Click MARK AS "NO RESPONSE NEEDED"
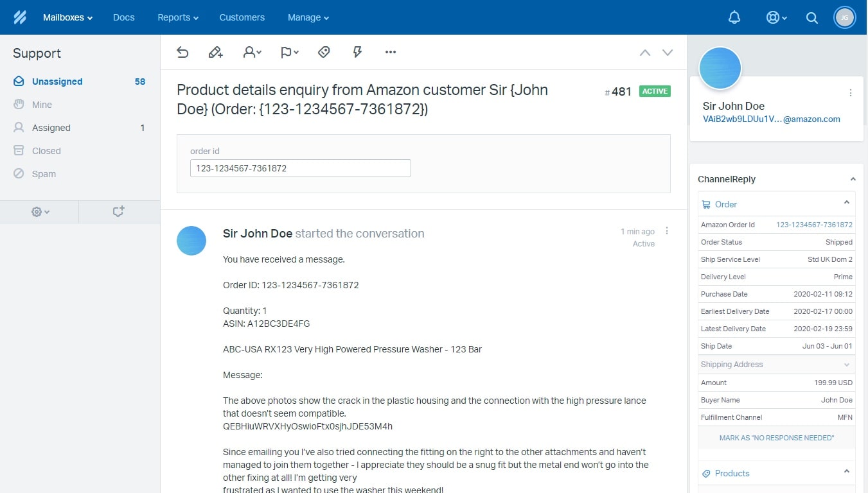Viewport: 868px width, 493px height. (776, 437)
